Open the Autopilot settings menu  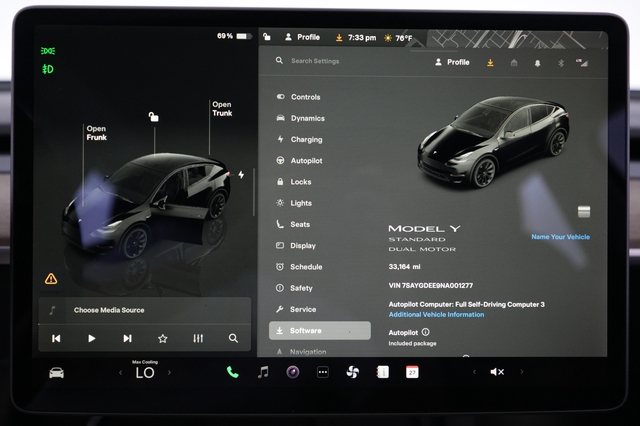[300, 161]
